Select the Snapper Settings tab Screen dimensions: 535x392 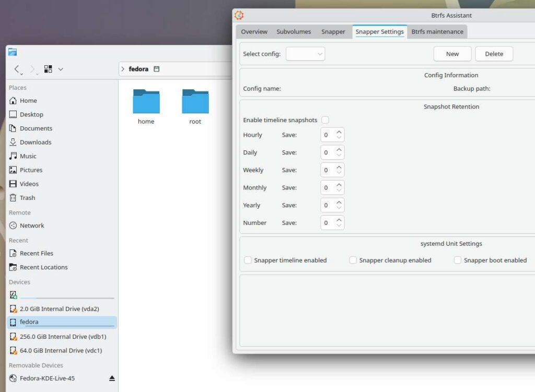pos(379,32)
